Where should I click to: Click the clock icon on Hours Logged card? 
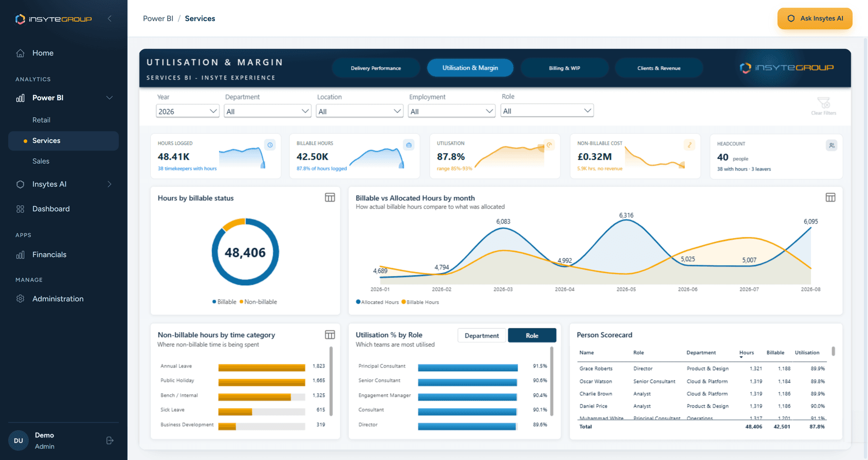[270, 145]
